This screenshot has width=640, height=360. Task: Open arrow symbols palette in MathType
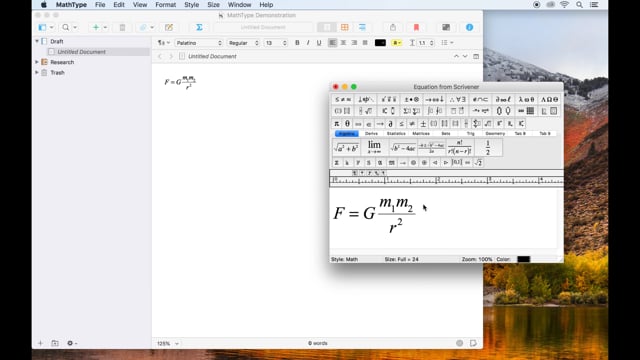[x=434, y=99]
